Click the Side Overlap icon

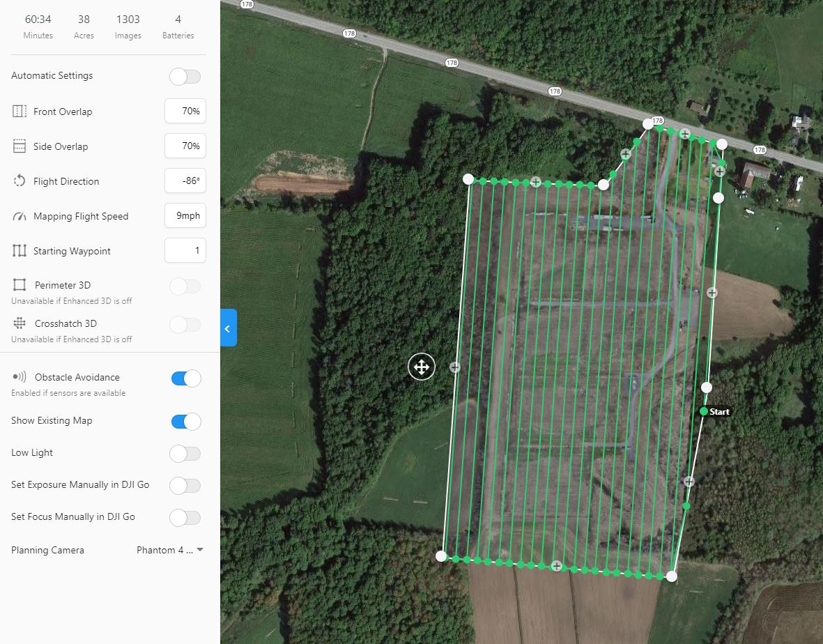pos(20,146)
